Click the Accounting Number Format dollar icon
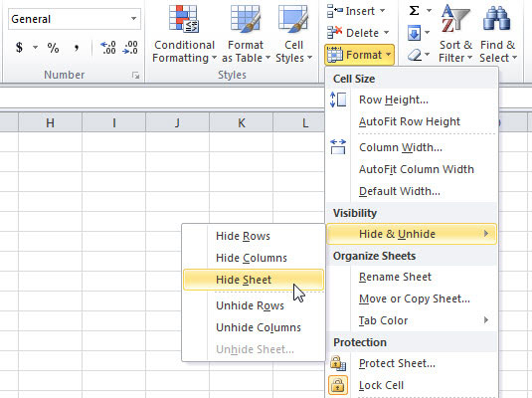 point(19,47)
